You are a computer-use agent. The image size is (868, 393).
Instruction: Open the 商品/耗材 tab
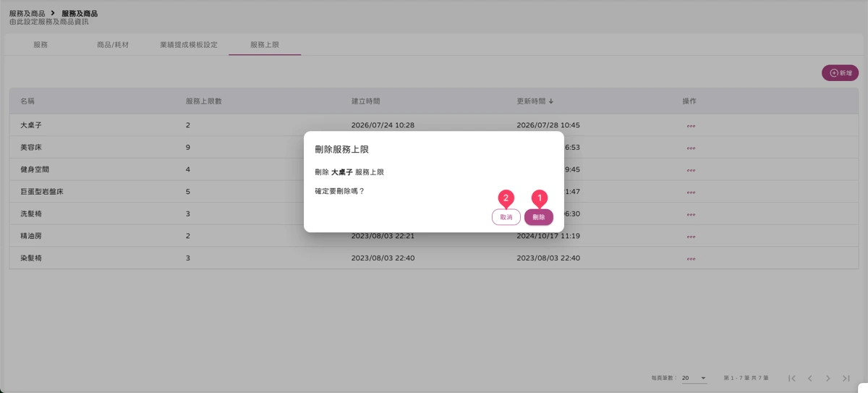click(113, 45)
